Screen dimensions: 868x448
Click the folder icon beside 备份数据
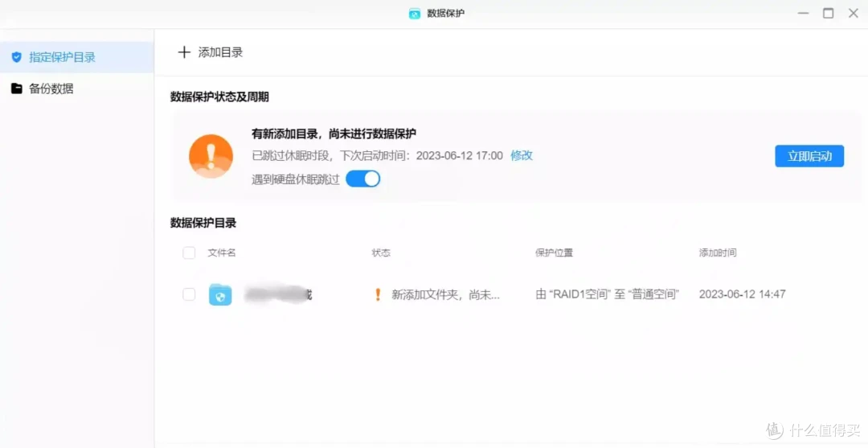point(17,88)
